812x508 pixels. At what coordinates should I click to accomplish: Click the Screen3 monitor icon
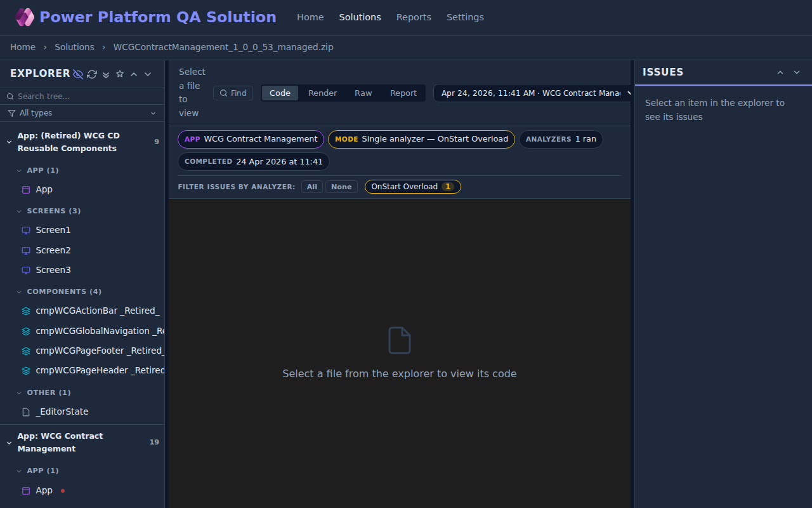(x=26, y=270)
